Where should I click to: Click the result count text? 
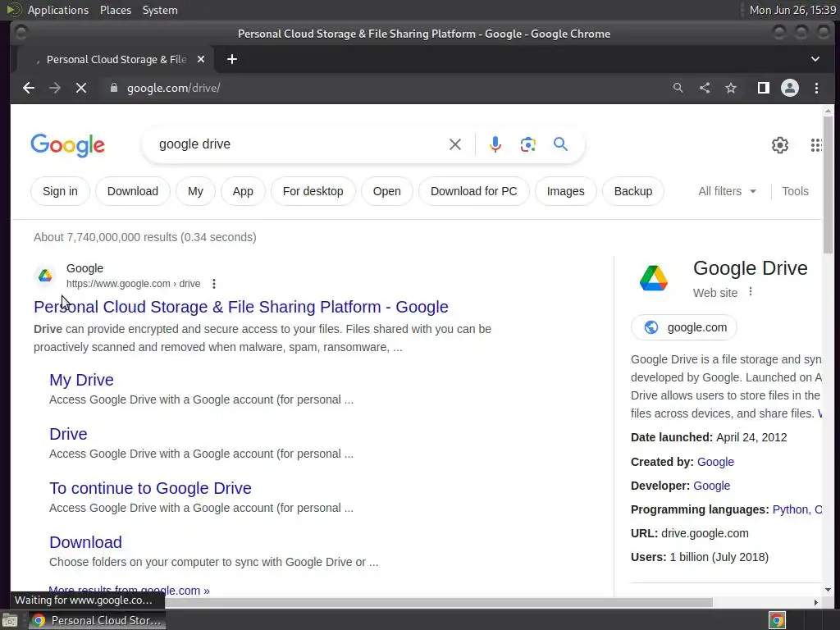144,237
